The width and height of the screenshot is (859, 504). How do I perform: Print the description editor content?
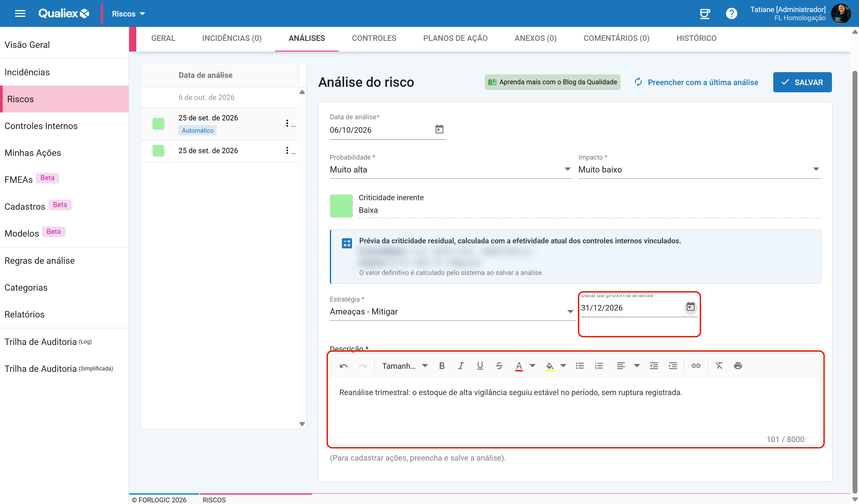coord(738,366)
